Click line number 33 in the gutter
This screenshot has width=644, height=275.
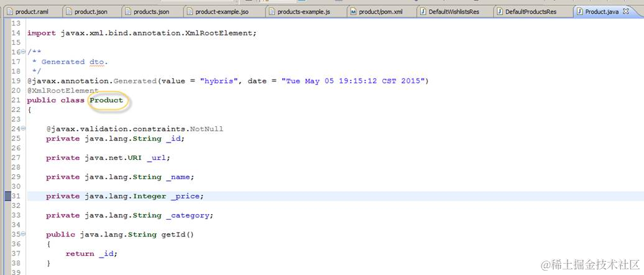point(16,215)
